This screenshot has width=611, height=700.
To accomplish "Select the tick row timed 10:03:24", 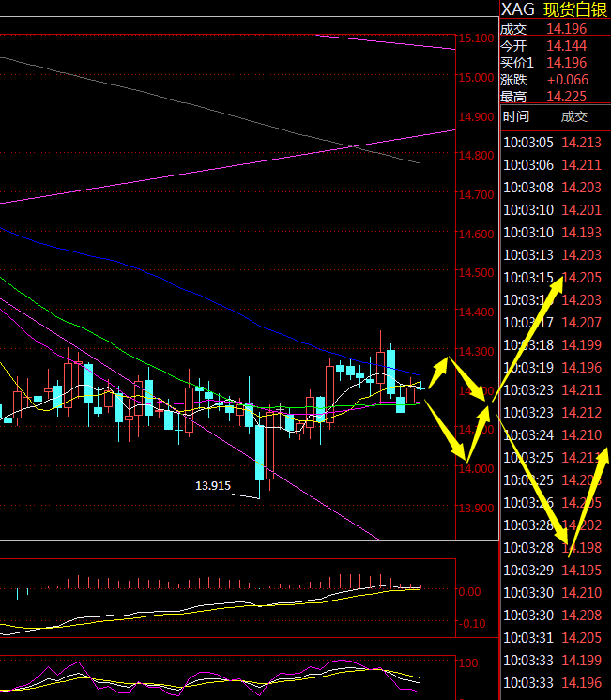I will click(553, 435).
